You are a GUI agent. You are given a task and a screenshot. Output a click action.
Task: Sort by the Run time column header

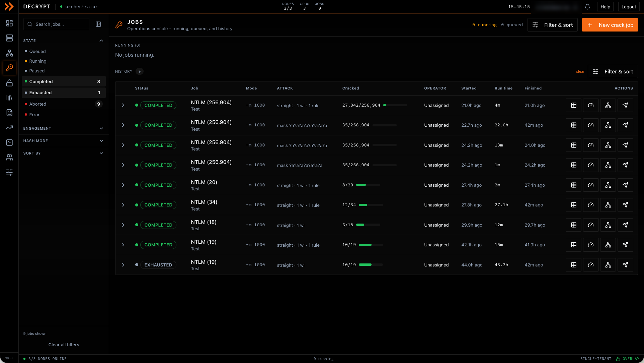(503, 88)
